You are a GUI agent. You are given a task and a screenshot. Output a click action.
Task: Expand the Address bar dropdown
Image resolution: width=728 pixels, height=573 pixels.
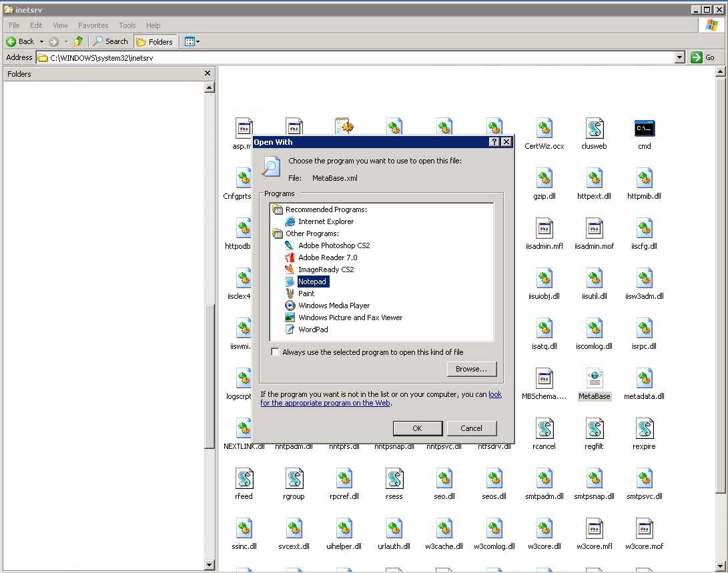click(680, 57)
